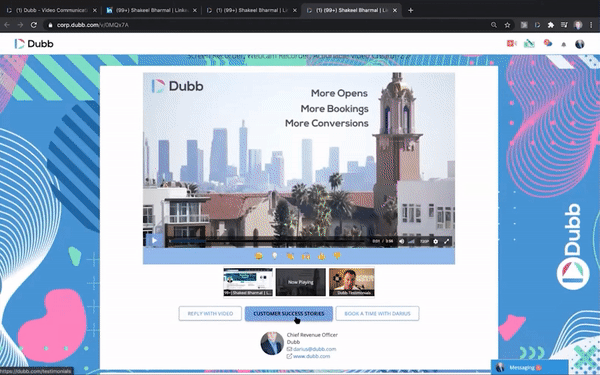Click the Dubb logo in header

[x=34, y=44]
